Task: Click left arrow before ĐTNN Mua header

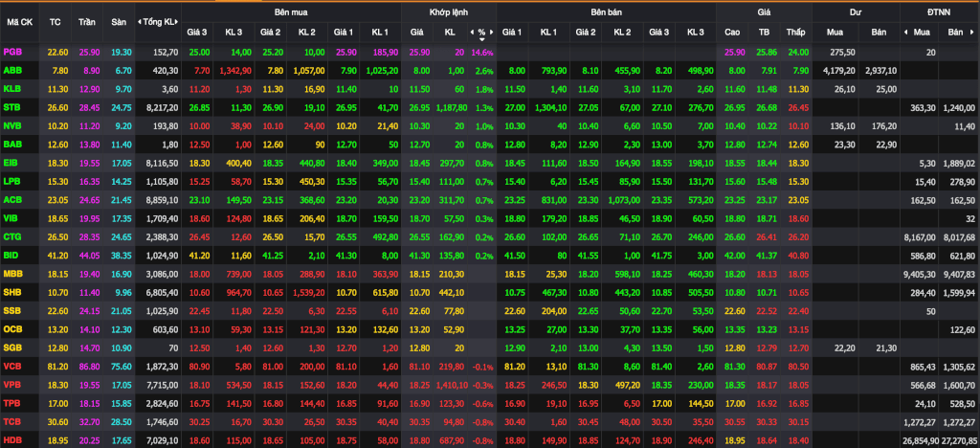Action: (x=906, y=32)
